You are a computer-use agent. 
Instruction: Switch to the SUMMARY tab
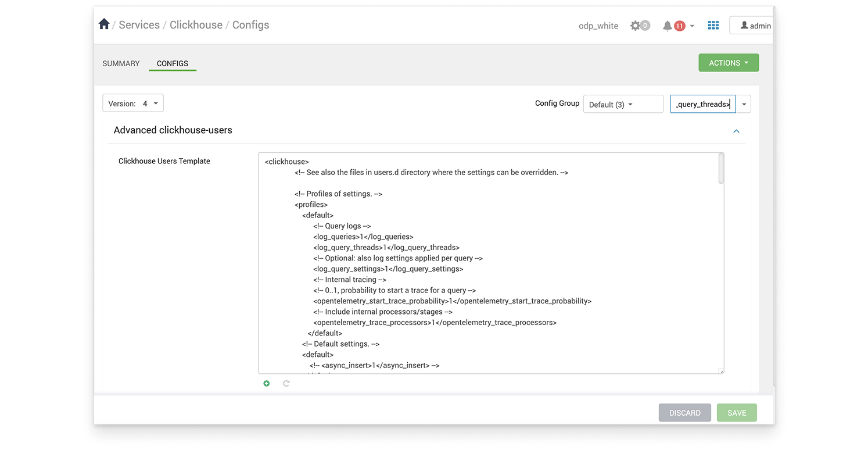pyautogui.click(x=121, y=63)
